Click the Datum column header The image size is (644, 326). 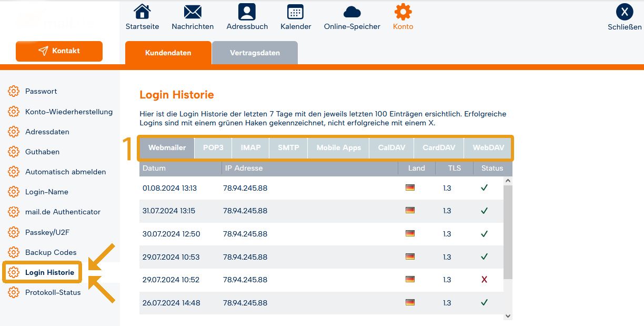tap(180, 169)
